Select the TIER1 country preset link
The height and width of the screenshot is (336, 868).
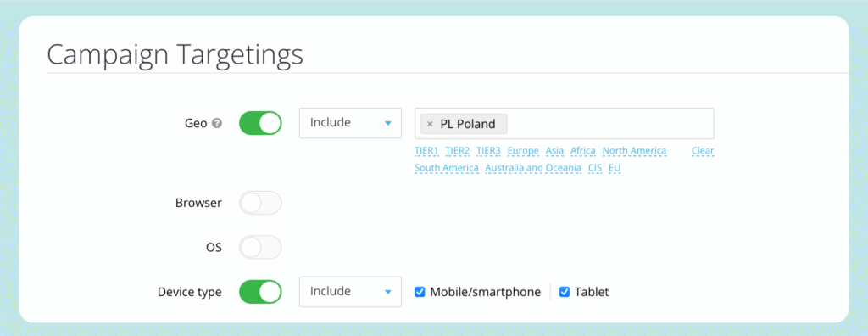(x=426, y=151)
